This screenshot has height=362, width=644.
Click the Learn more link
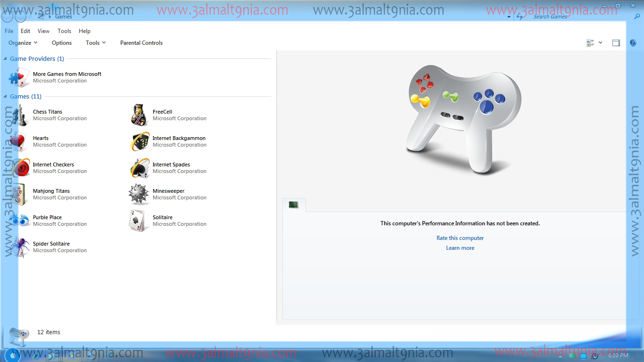460,247
